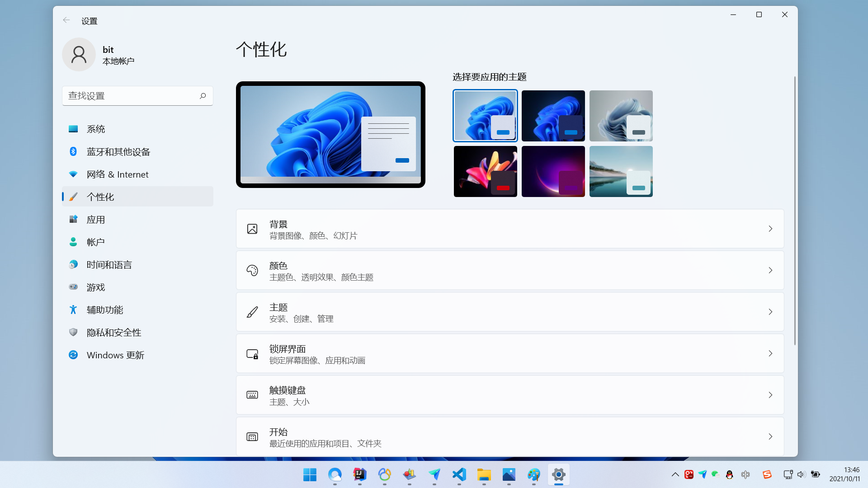Click the 开始 start layout icon
Image resolution: width=868 pixels, height=488 pixels.
tap(252, 436)
